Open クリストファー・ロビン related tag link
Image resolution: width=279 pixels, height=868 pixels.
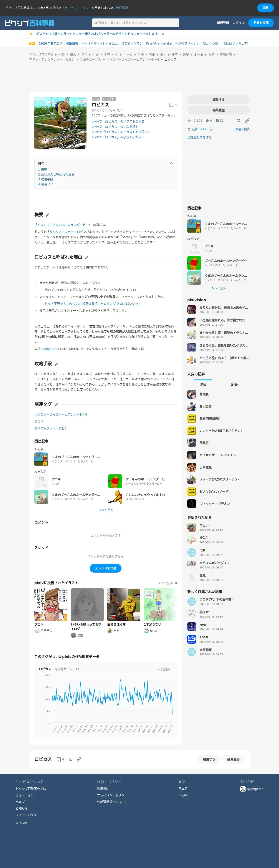[51, 428]
